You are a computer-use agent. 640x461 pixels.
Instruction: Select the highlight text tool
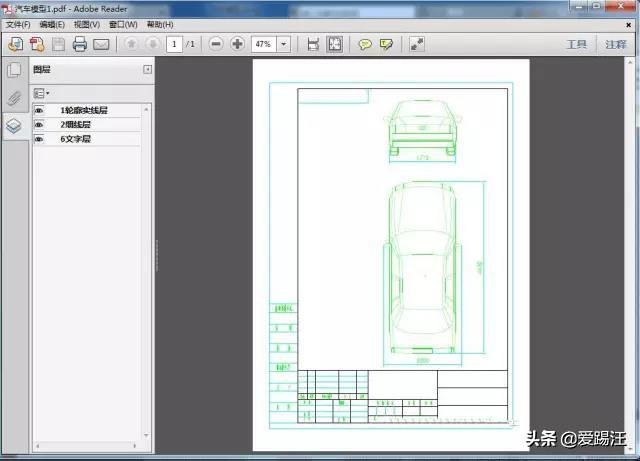tap(386, 44)
